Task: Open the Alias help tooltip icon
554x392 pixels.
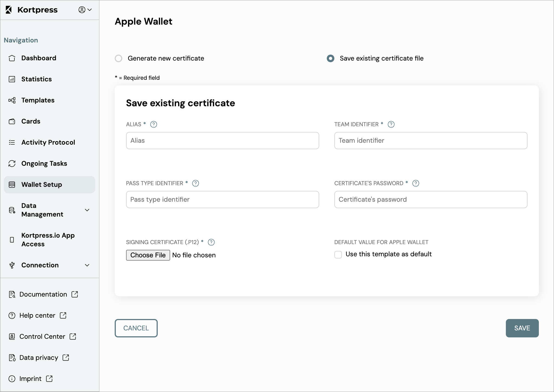Action: click(154, 124)
